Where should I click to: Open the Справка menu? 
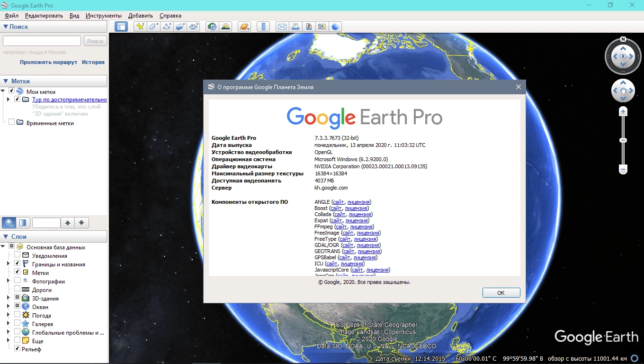[x=170, y=16]
